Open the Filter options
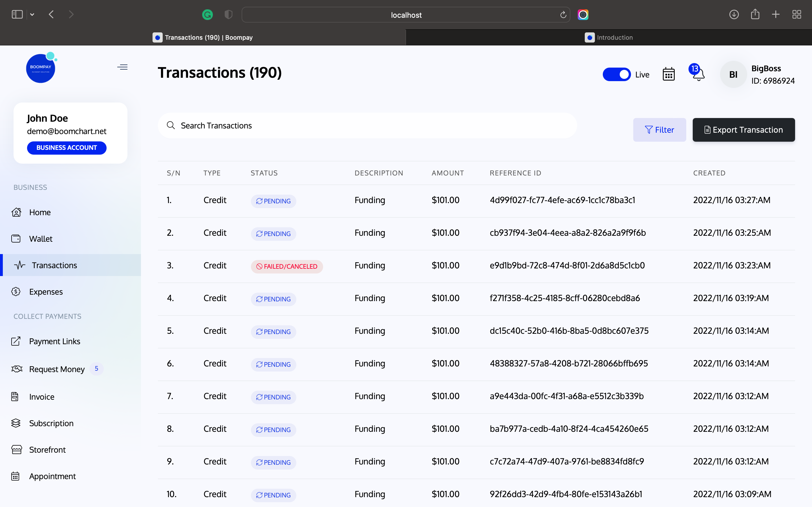This screenshot has height=507, width=812. [x=659, y=130]
